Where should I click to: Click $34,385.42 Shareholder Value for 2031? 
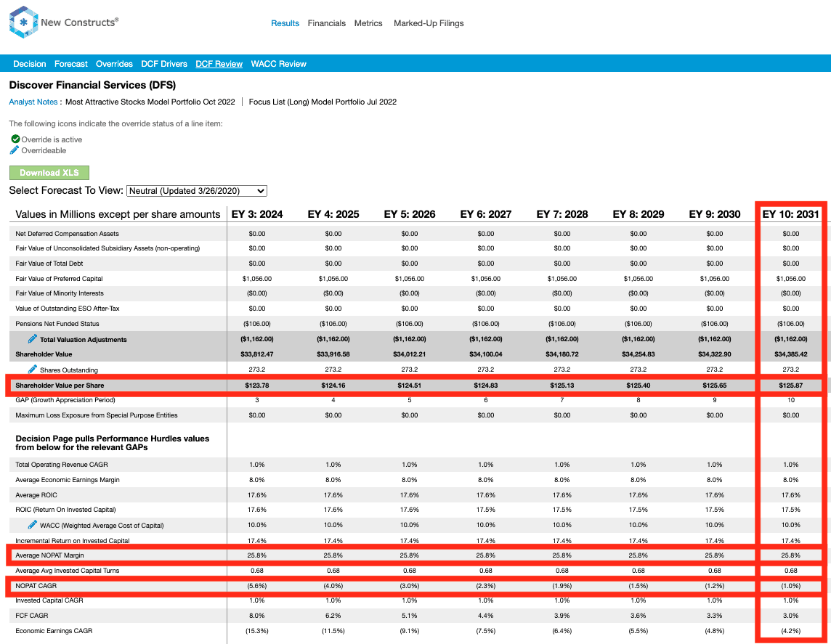click(x=791, y=354)
